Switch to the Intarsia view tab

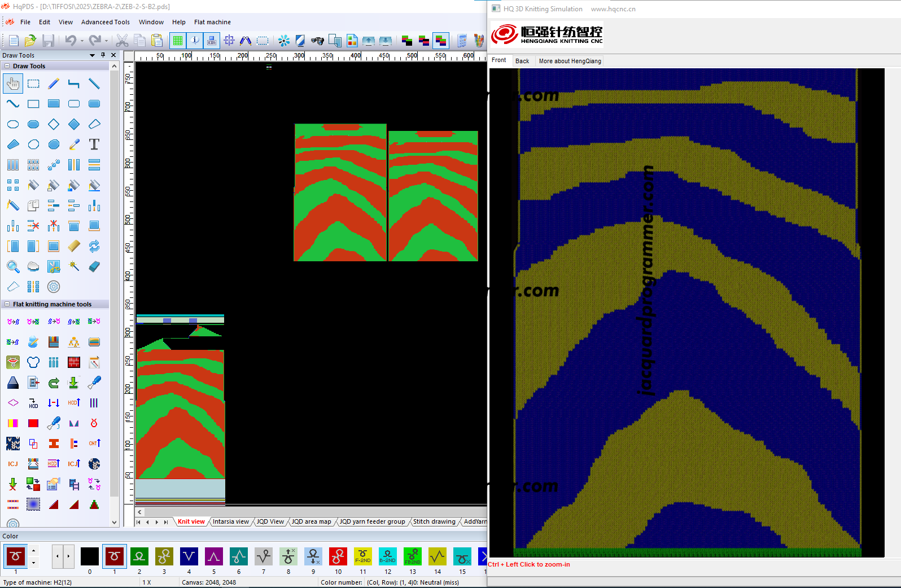[x=230, y=521]
